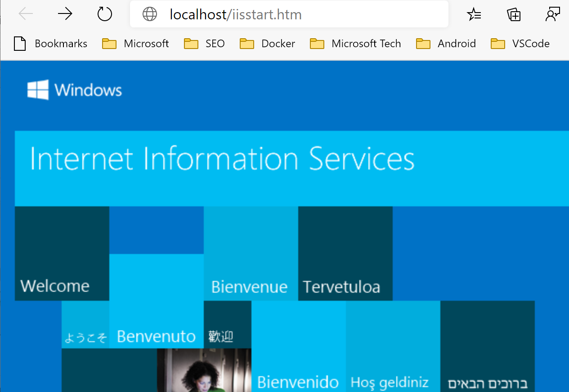Open the SEO bookmarks folder

pos(204,44)
